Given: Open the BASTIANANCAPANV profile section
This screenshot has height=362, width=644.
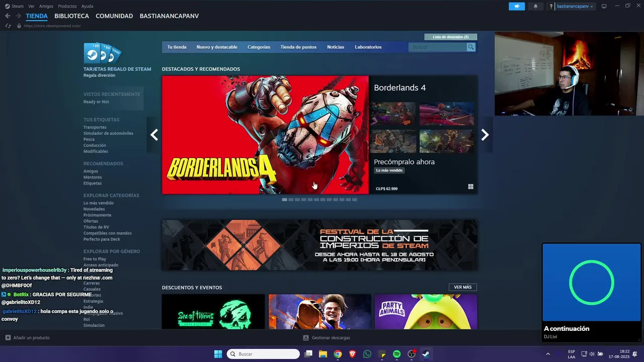Looking at the screenshot, I should [169, 16].
